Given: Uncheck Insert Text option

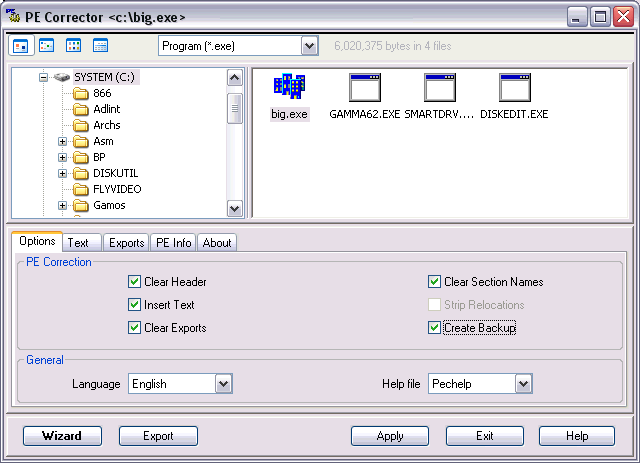Looking at the screenshot, I should (134, 305).
